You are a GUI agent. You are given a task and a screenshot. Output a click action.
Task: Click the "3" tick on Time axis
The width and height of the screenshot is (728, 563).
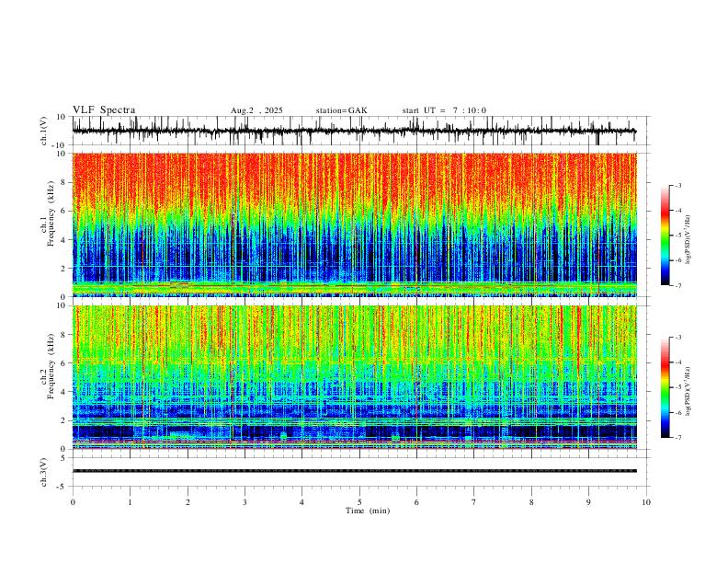point(245,502)
